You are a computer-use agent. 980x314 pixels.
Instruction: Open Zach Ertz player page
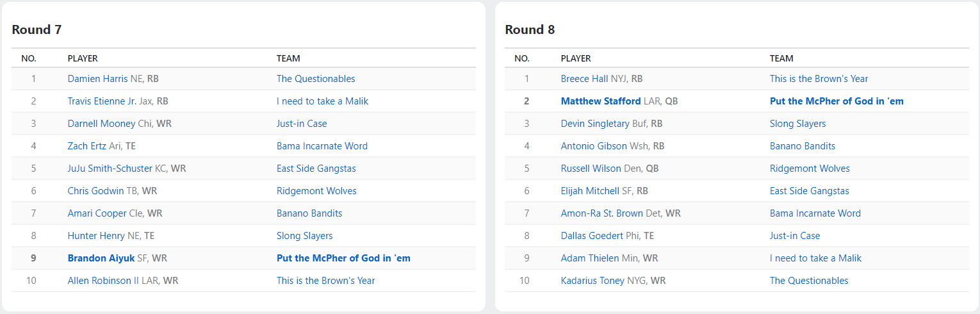tap(87, 146)
